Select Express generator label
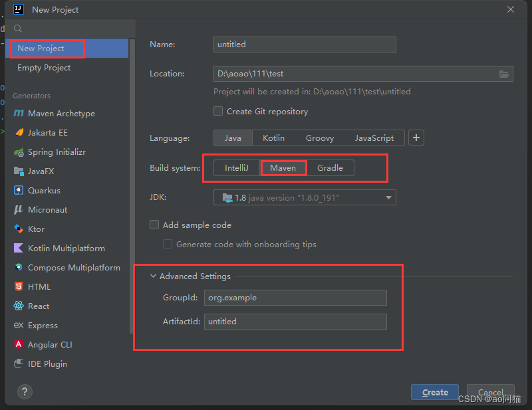532x410 pixels. [x=43, y=325]
